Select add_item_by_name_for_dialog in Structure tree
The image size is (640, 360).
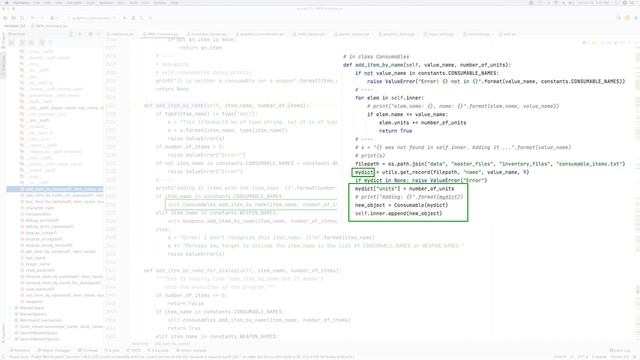[x=61, y=196]
